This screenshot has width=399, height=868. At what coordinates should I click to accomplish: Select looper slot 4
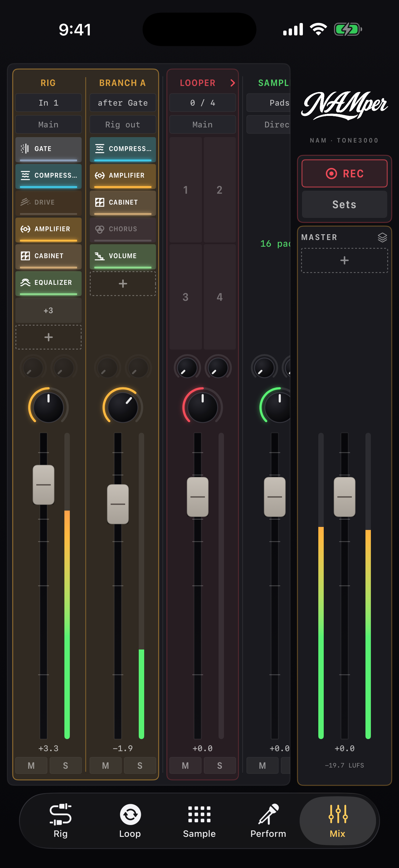(x=220, y=297)
